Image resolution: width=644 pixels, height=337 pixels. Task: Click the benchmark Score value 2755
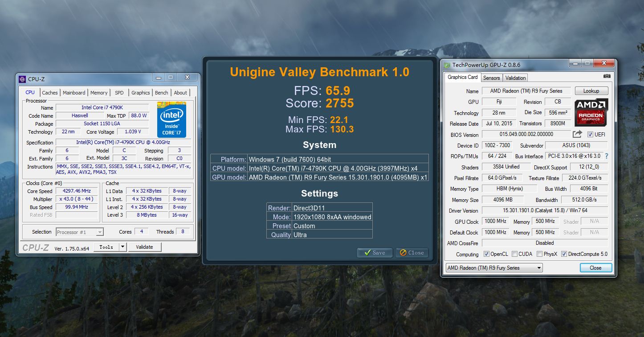coord(339,103)
